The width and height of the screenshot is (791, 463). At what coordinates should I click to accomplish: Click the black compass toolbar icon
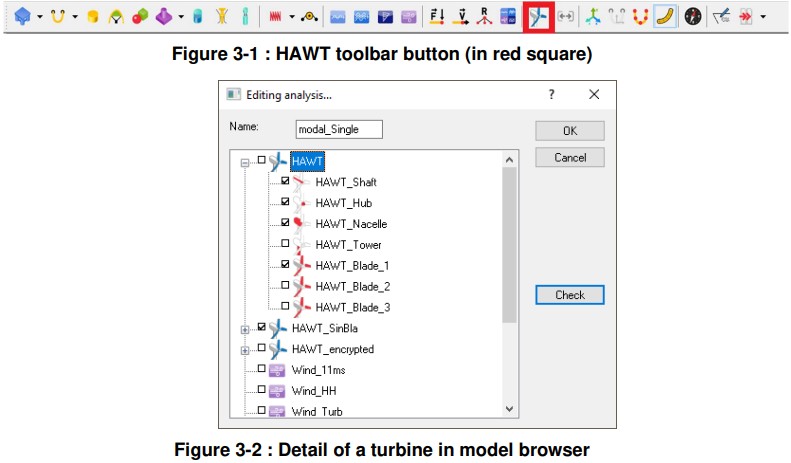click(x=691, y=17)
